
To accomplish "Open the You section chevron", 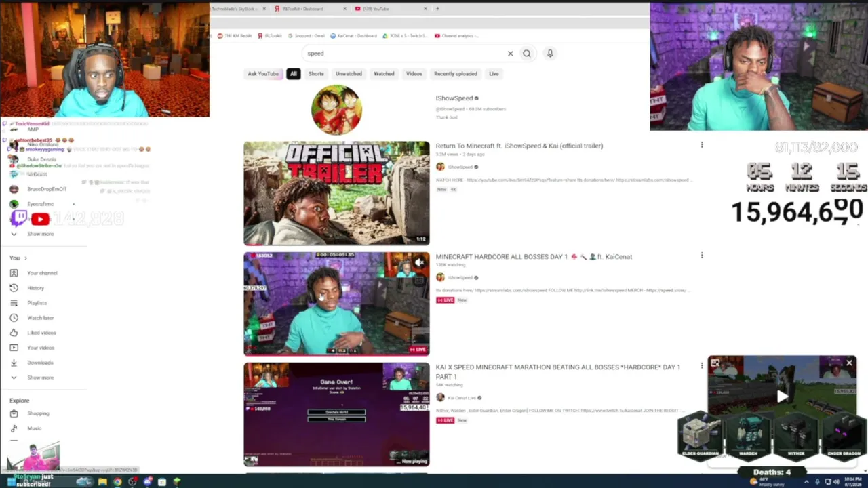I will (x=26, y=258).
